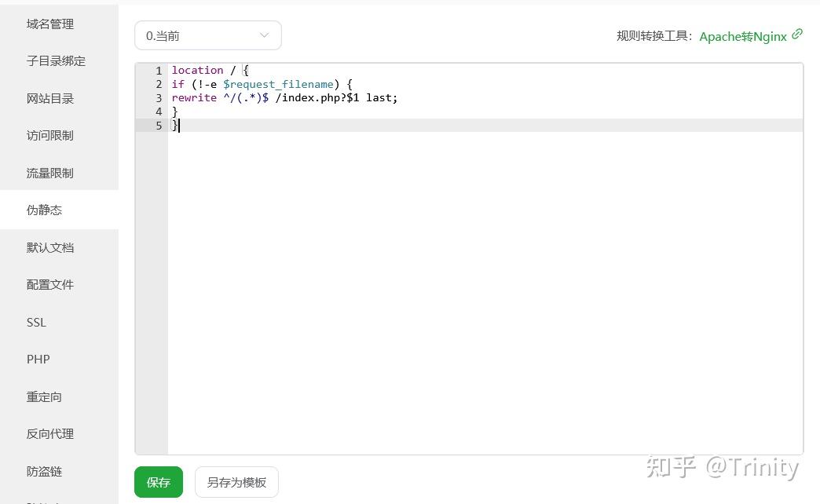Select 默认文档 from the sidebar
The height and width of the screenshot is (504, 820).
point(49,247)
